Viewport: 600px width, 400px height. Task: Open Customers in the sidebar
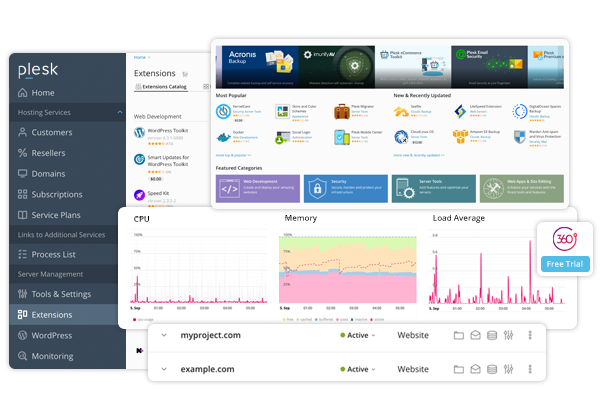51,132
